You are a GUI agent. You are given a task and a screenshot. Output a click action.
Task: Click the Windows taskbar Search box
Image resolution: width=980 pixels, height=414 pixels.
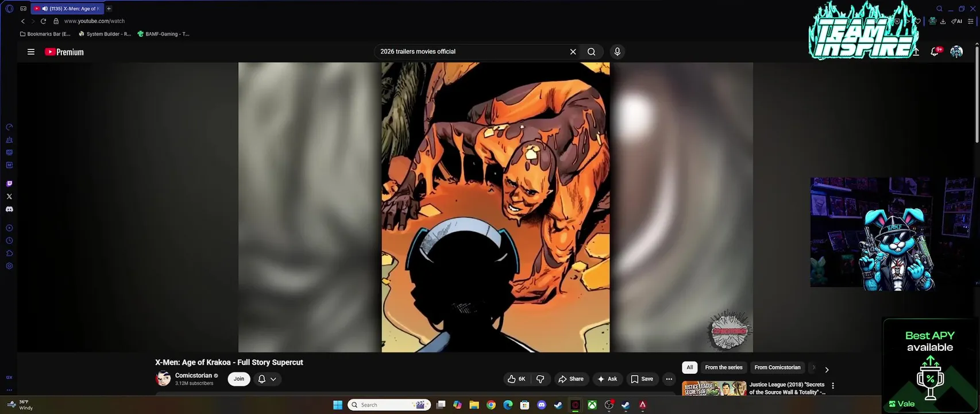click(389, 405)
